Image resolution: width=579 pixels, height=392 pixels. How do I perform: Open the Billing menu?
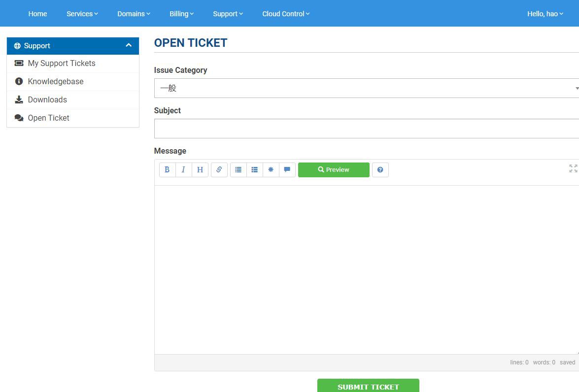click(x=181, y=14)
